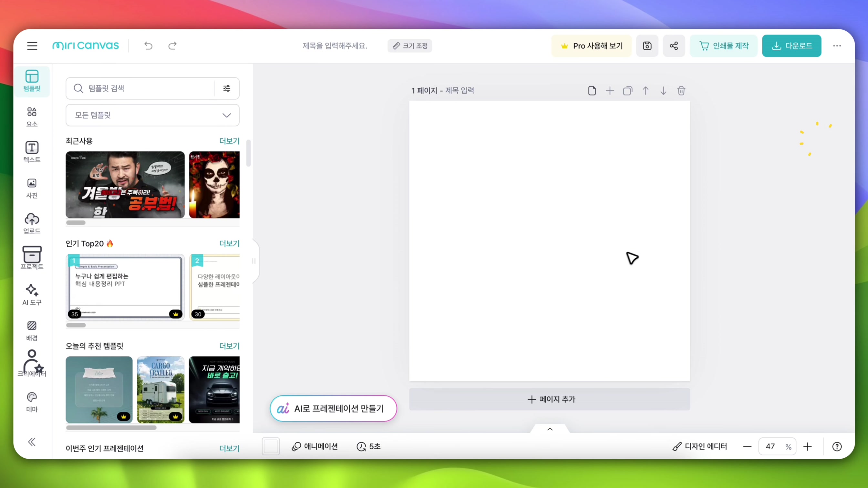Open the hamburger main menu
Image resolution: width=868 pixels, height=488 pixels.
pos(32,46)
